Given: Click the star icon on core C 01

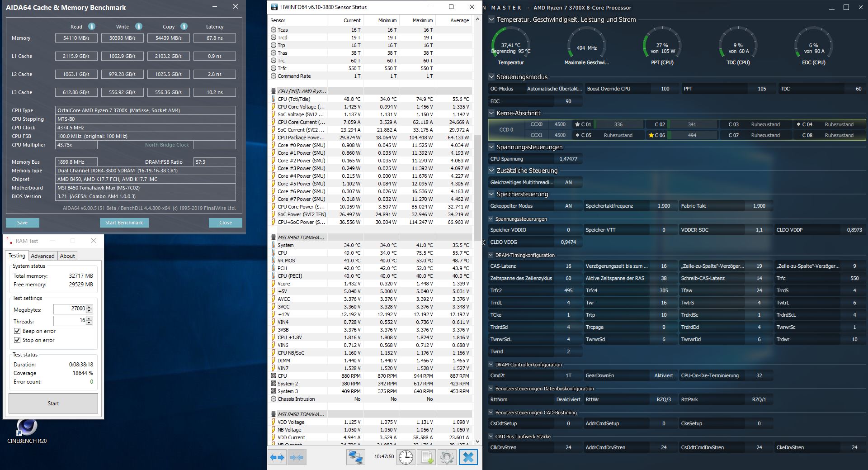Looking at the screenshot, I should point(577,124).
